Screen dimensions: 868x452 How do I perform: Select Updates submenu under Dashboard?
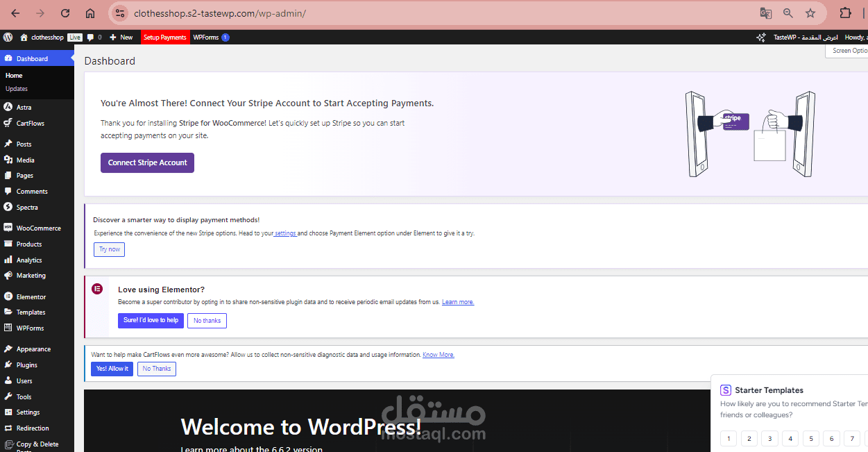tap(17, 89)
